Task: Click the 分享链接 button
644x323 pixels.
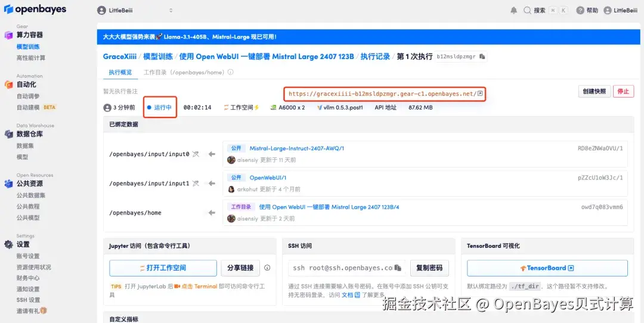Action: 240,268
